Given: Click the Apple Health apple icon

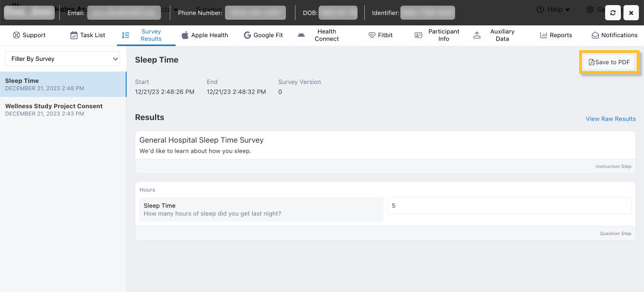Looking at the screenshot, I should point(185,35).
